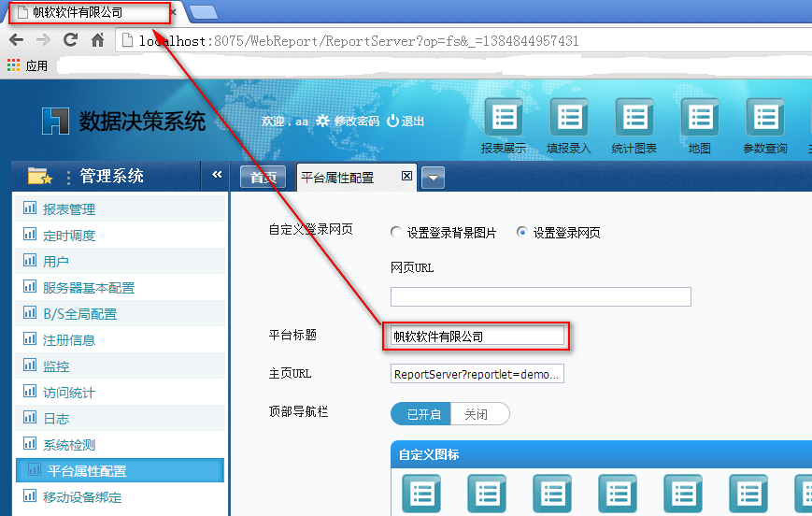Click the browser address bar URL
The height and width of the screenshot is (516, 812).
[359, 40]
